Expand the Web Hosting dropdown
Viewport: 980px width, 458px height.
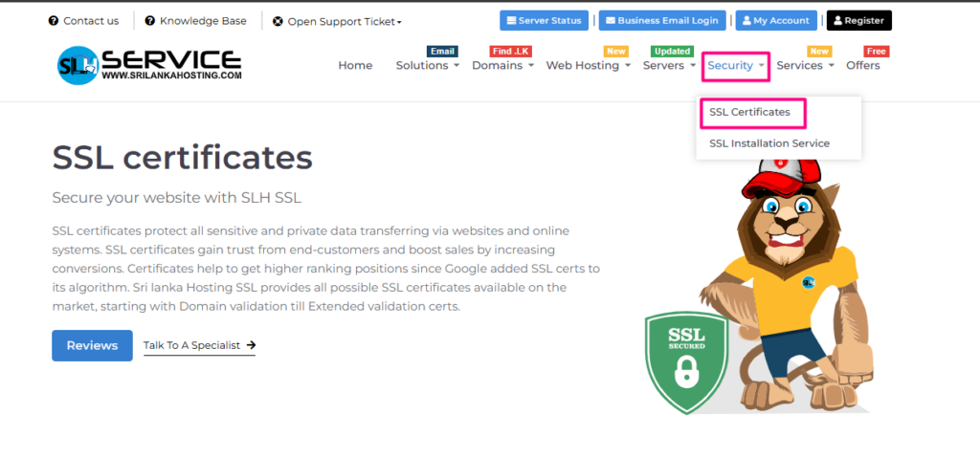(x=588, y=66)
